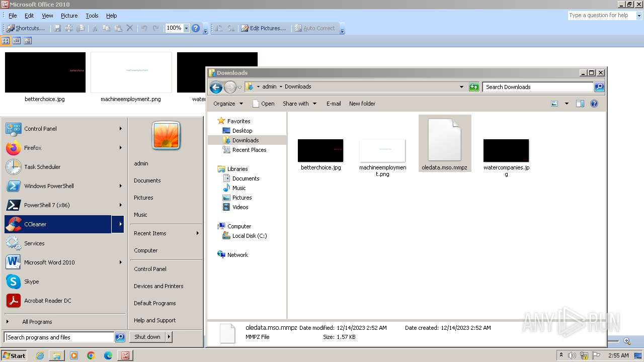Open the Edit menu
Image resolution: width=644 pixels, height=362 pixels.
pyautogui.click(x=29, y=16)
